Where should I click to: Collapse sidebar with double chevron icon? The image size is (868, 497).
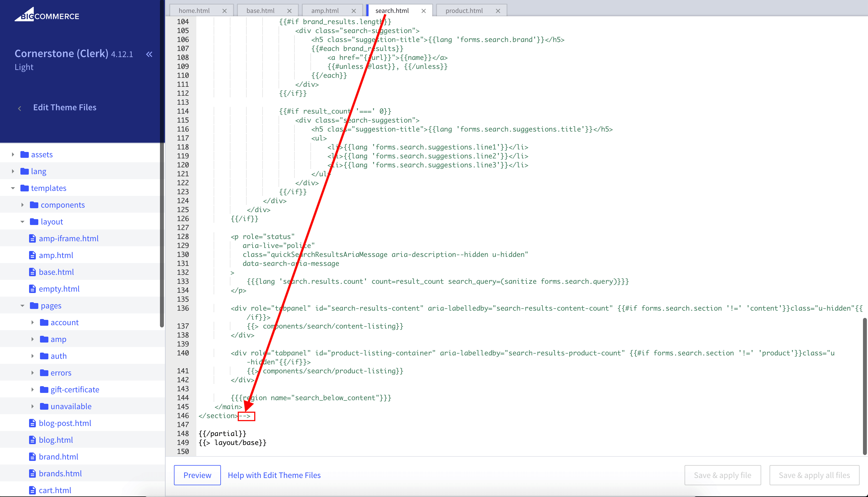tap(149, 54)
